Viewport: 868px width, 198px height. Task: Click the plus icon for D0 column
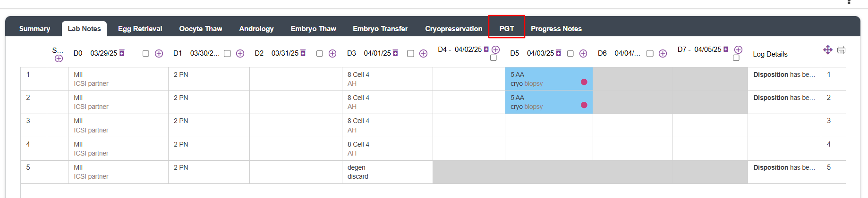(x=159, y=54)
